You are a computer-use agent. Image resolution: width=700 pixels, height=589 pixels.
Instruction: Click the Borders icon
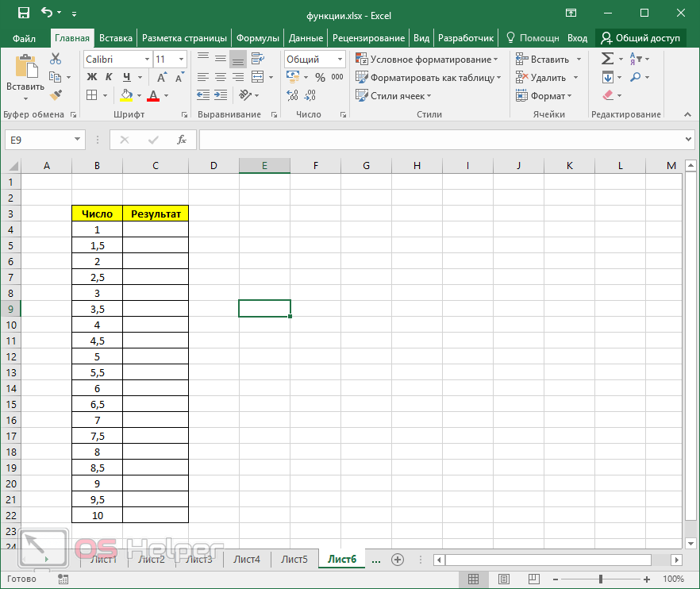coord(91,94)
